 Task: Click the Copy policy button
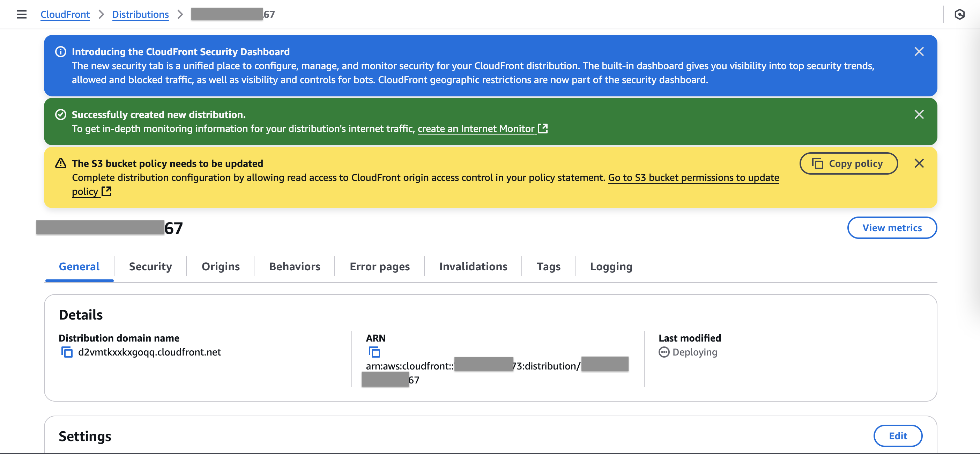click(848, 164)
